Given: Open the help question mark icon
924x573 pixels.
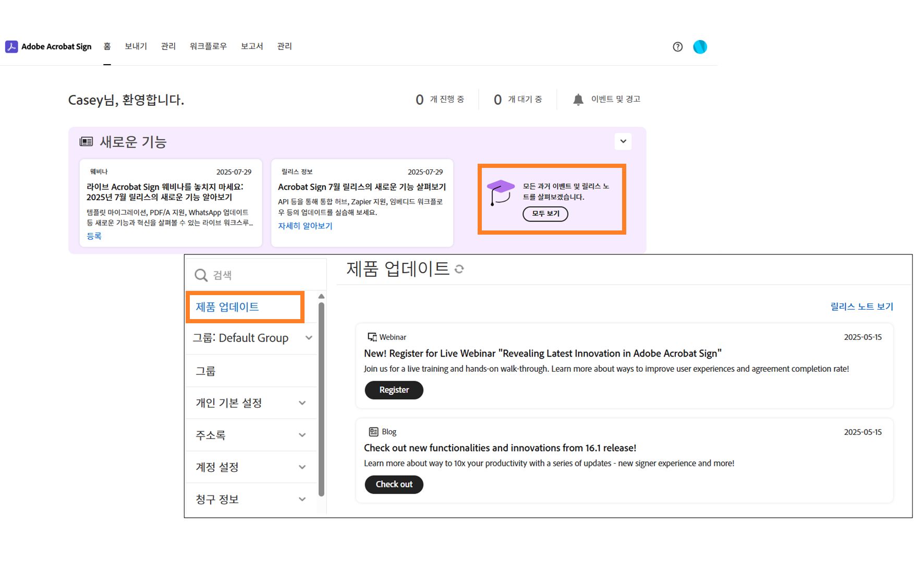Looking at the screenshot, I should (x=677, y=47).
